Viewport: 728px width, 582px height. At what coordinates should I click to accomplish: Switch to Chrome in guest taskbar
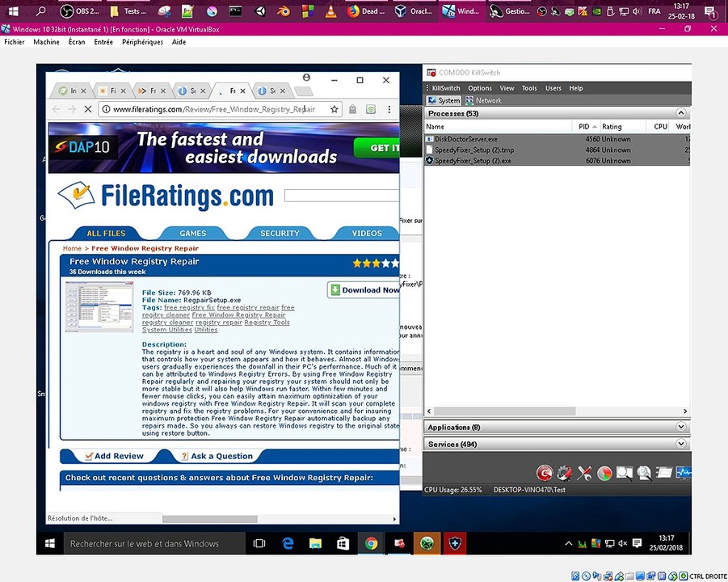(371, 543)
